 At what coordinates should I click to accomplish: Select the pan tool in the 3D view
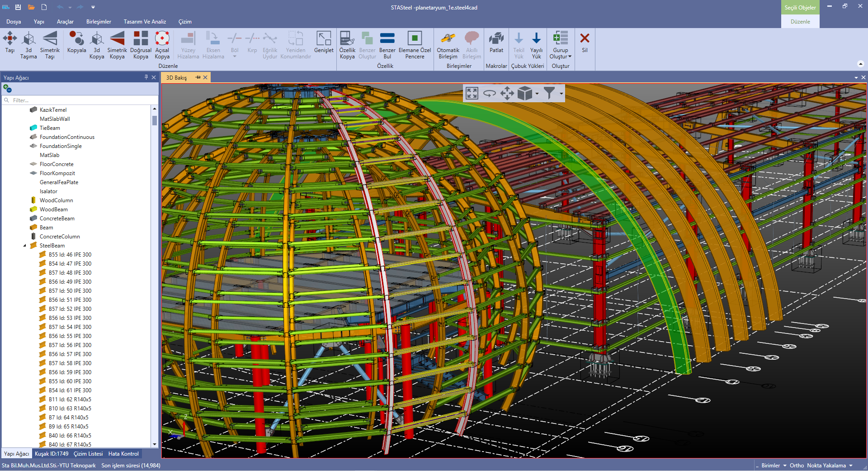[507, 94]
